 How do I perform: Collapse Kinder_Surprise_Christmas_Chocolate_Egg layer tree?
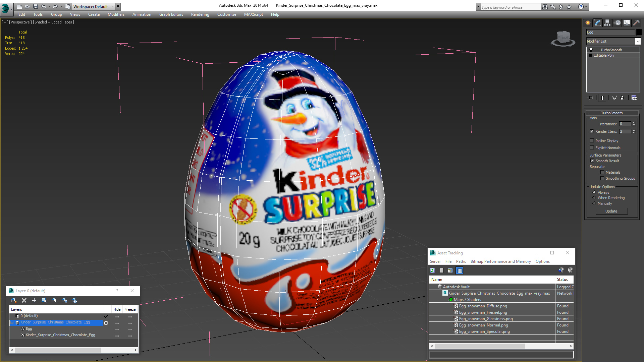click(12, 322)
